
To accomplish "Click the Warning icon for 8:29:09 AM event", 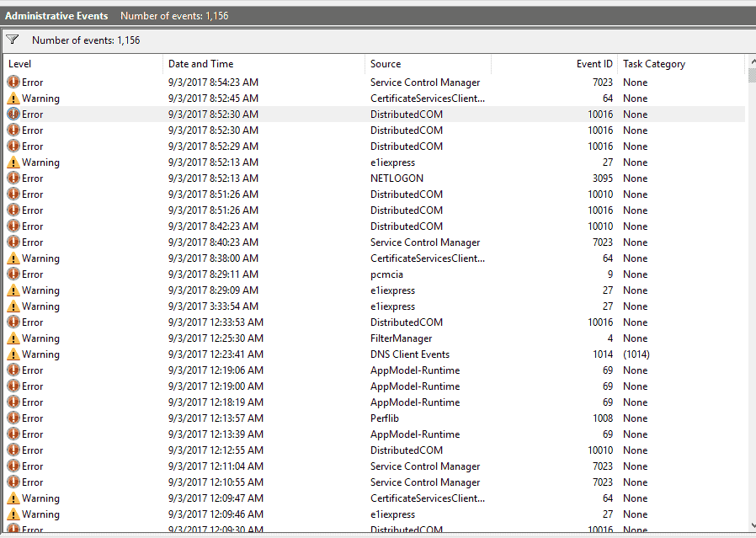I will (x=13, y=290).
